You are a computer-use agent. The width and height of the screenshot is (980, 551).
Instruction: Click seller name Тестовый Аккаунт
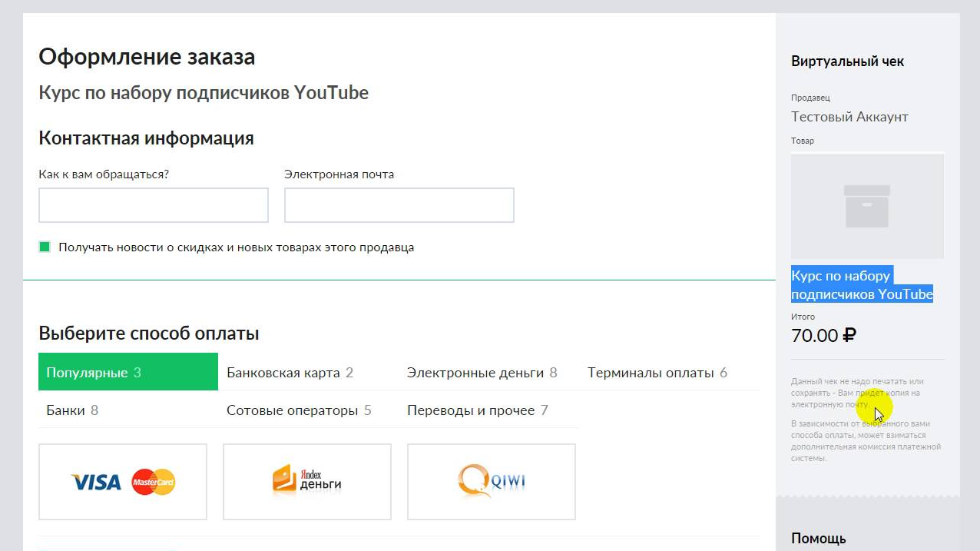coord(849,117)
